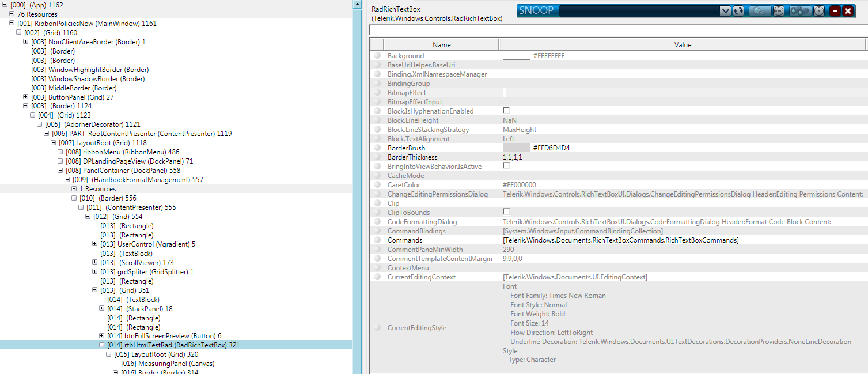
Task: Expand the grdSpliter (GridSplitter) node
Action: pos(95,272)
